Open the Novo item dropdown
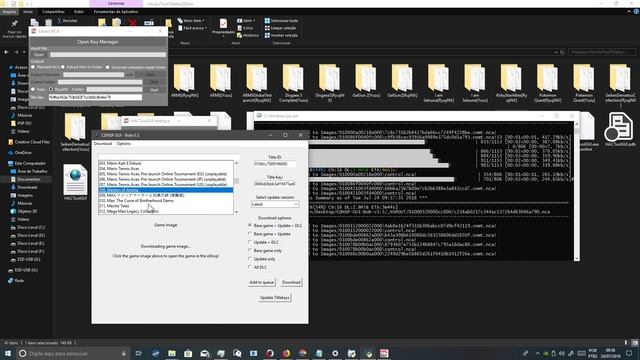This screenshot has height=360, width=640. (191, 20)
